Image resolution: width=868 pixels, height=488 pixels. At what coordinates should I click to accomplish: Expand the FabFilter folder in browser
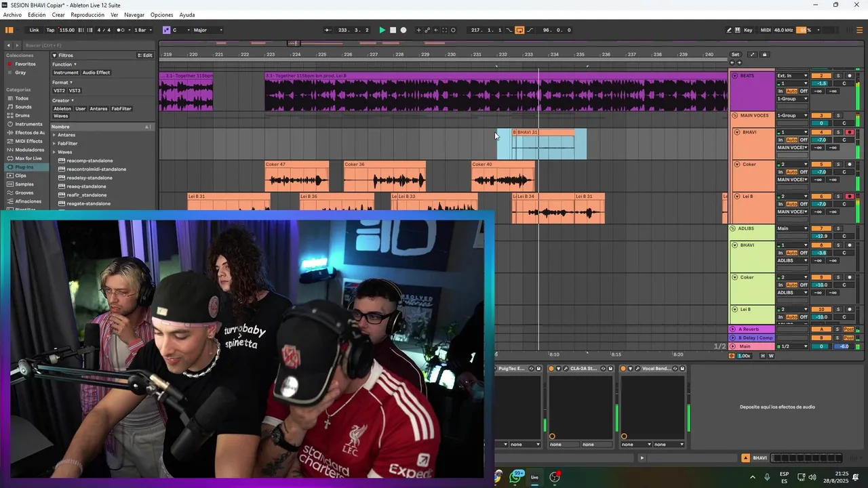coord(54,144)
